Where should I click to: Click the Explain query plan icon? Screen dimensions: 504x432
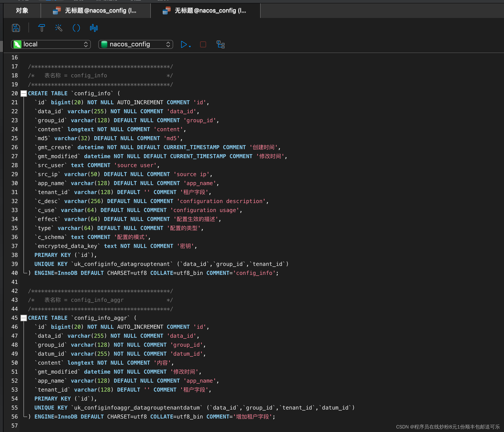point(221,44)
